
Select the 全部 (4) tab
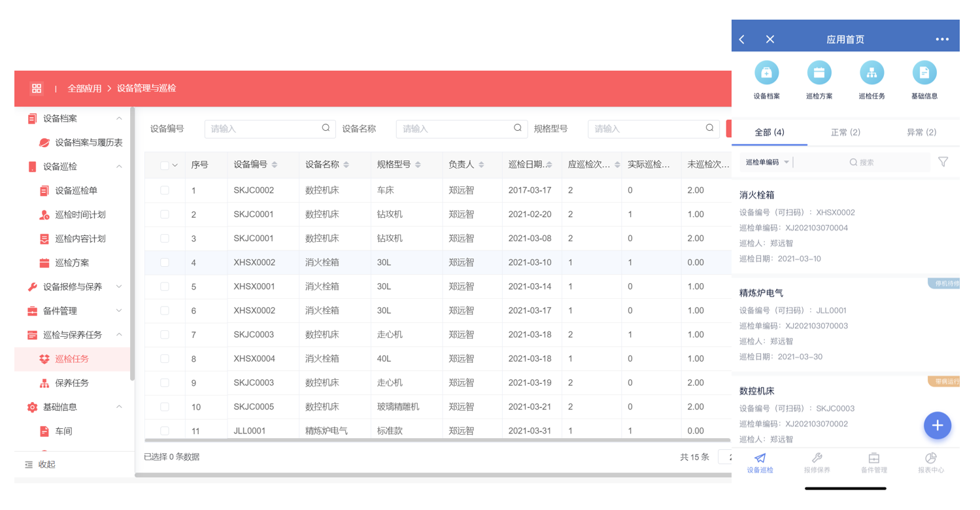click(x=769, y=132)
